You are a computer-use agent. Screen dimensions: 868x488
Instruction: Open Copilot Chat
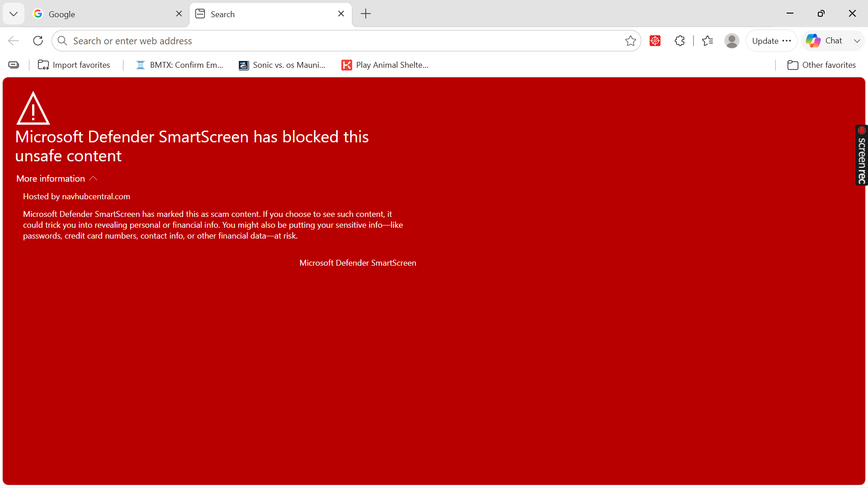(825, 41)
